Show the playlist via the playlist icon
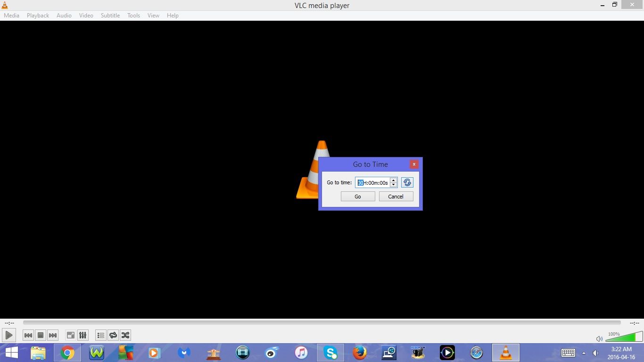644x362 pixels. pyautogui.click(x=100, y=335)
